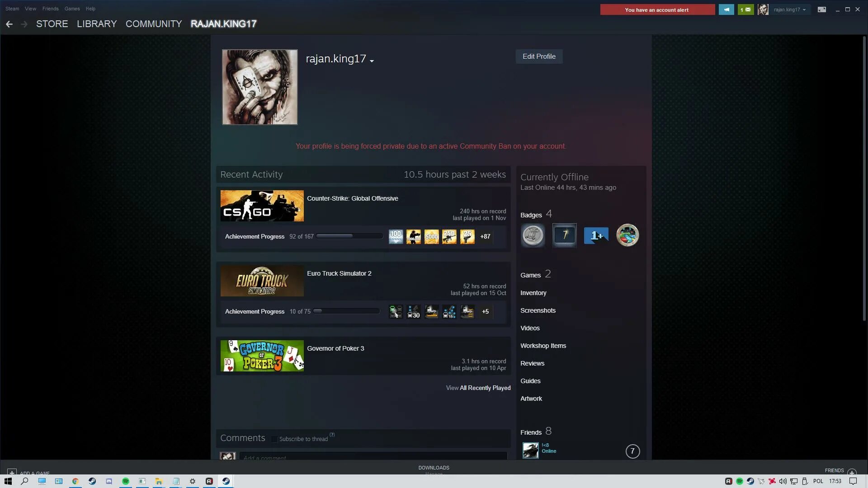
Task: Open the Community Leader badge icon
Action: pyautogui.click(x=533, y=235)
